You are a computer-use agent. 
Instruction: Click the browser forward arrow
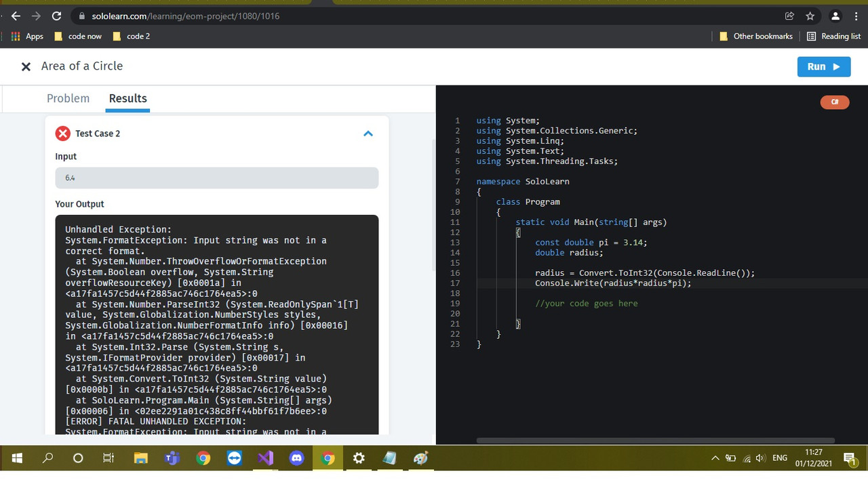36,16
